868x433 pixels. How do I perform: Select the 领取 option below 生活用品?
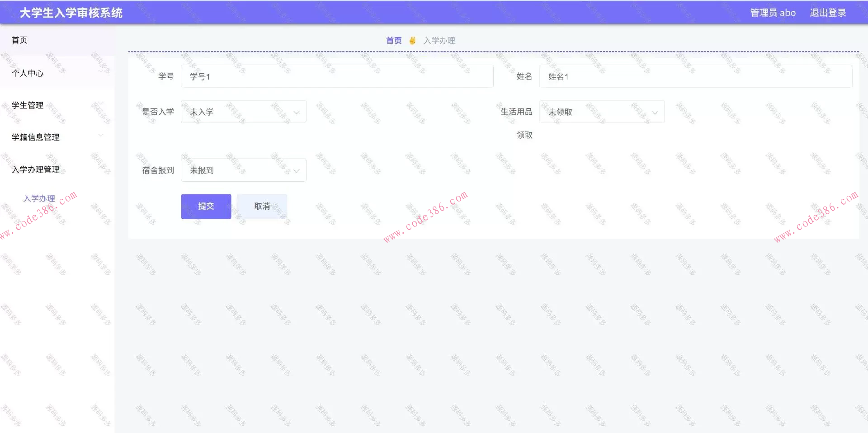point(524,135)
